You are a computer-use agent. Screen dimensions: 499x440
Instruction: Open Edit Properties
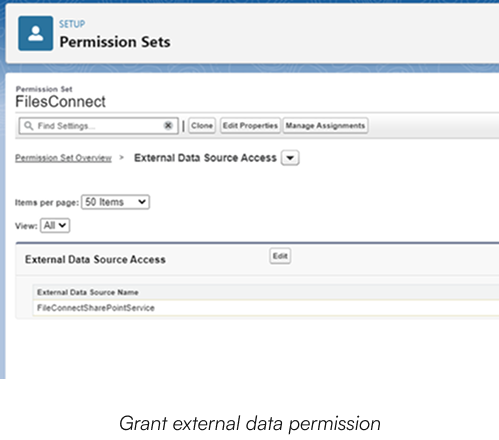pos(250,126)
